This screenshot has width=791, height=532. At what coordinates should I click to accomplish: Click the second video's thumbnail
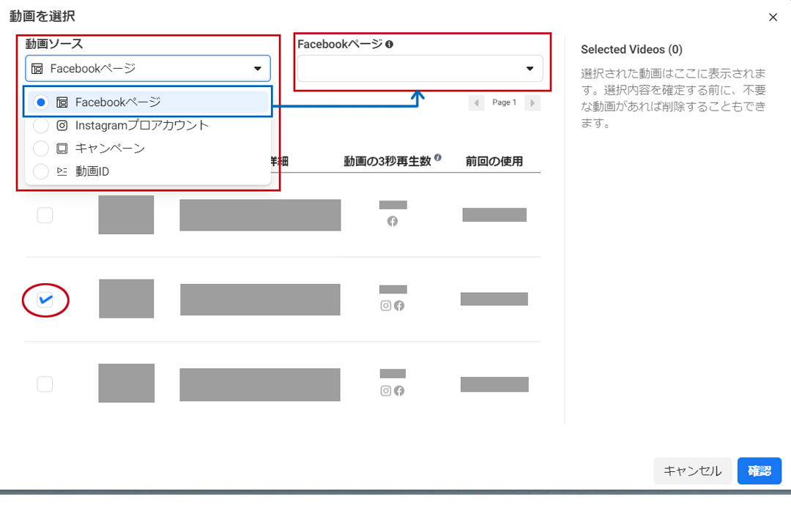point(126,299)
